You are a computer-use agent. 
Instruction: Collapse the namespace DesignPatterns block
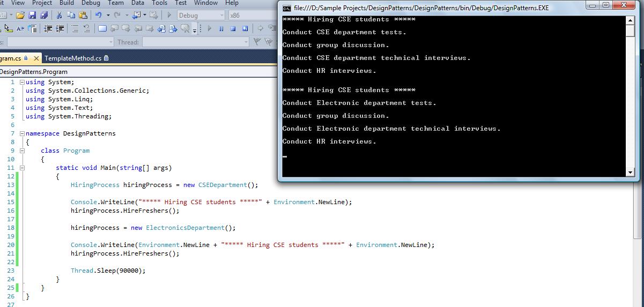pyautogui.click(x=22, y=133)
